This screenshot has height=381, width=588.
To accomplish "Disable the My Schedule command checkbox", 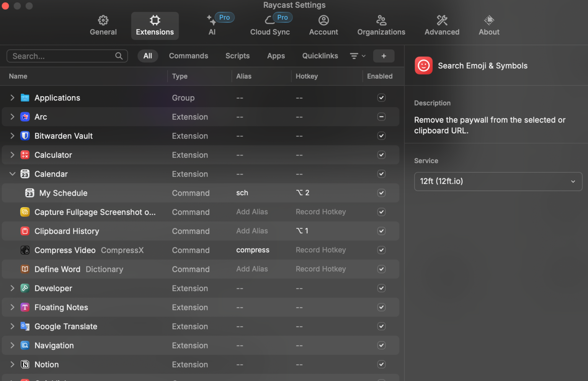I will coord(381,193).
